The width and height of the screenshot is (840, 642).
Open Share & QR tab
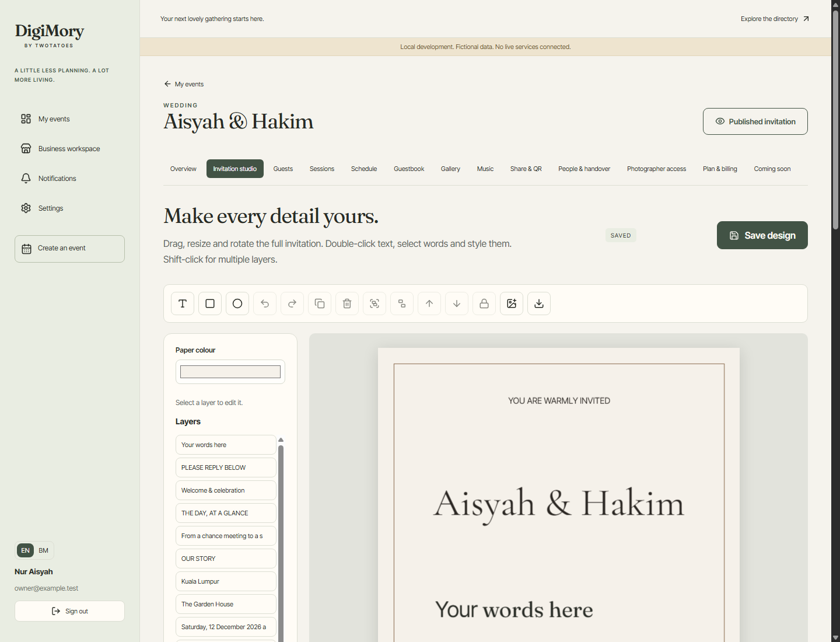click(526, 169)
